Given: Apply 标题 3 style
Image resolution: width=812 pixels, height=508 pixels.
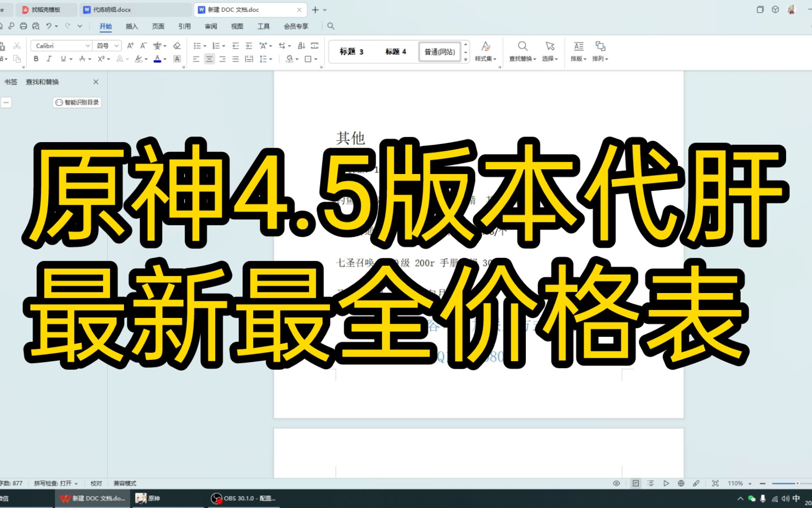Looking at the screenshot, I should coord(351,52).
